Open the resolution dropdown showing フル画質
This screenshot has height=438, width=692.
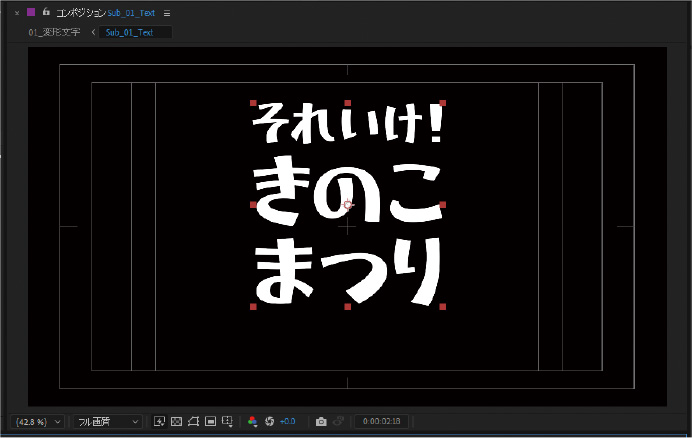pos(108,422)
